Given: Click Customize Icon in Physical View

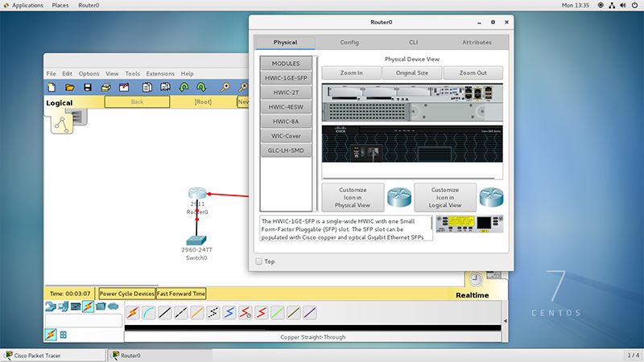Looking at the screenshot, I should (x=353, y=197).
